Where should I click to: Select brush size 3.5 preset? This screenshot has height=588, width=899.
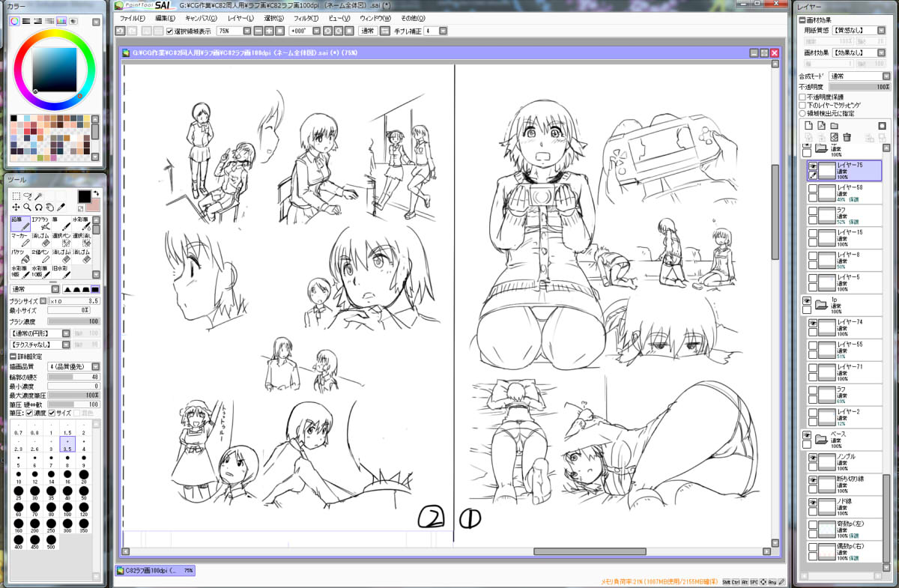(67, 443)
